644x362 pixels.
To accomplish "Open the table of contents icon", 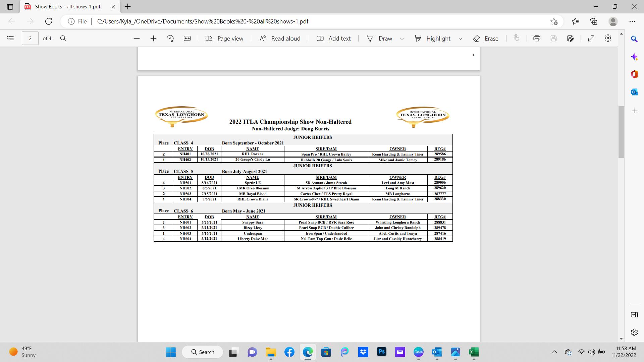I will (x=10, y=39).
